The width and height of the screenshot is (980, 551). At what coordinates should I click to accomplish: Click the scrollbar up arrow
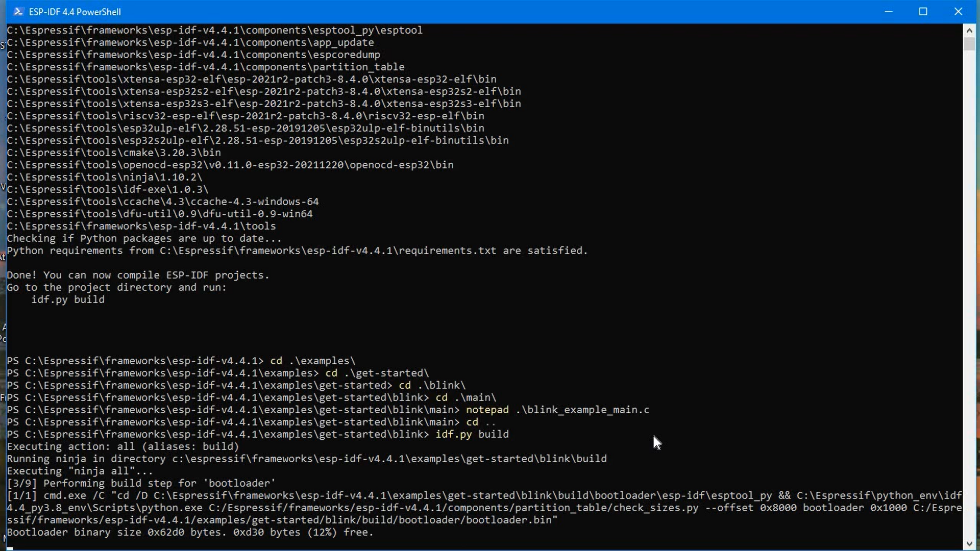coord(970,30)
